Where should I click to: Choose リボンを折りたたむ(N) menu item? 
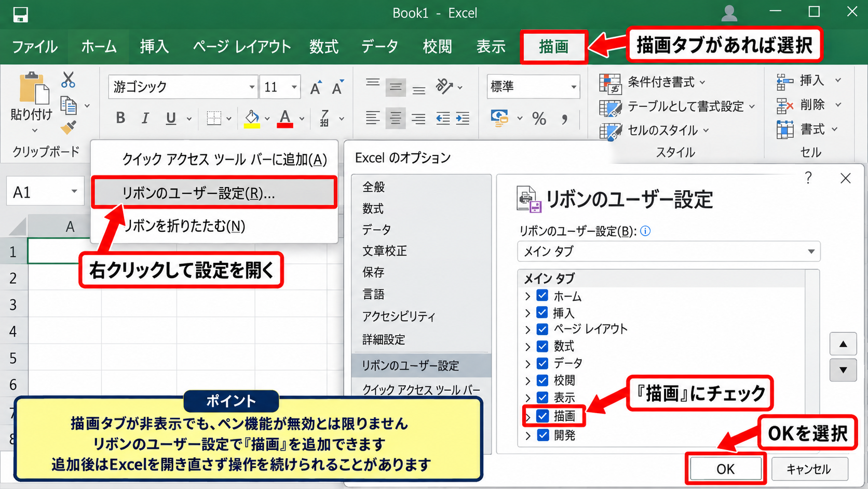[214, 226]
